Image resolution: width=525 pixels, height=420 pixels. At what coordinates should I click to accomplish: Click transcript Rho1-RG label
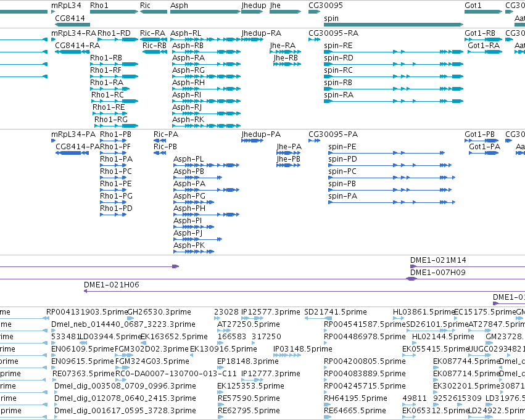(x=111, y=120)
